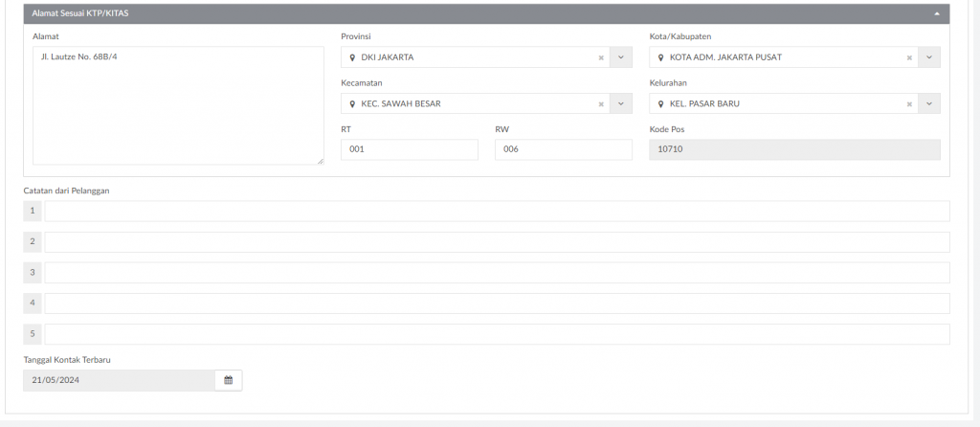The image size is (980, 427).
Task: Grab the Alamat textarea resize handle
Action: (x=320, y=161)
